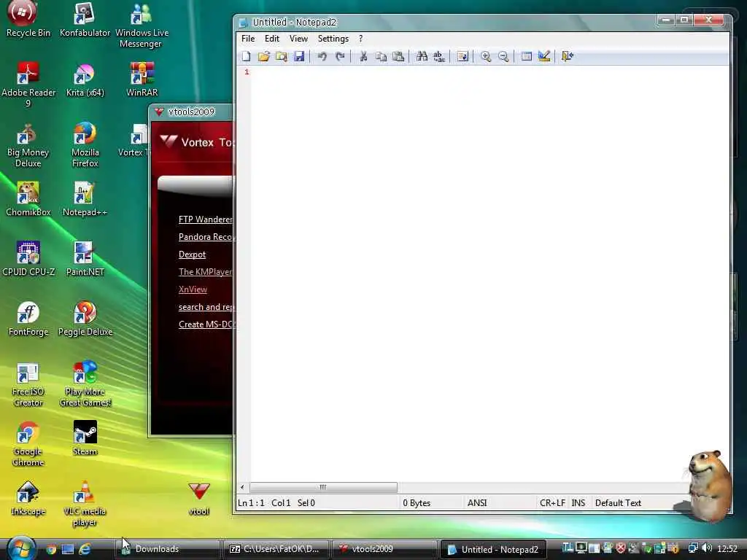This screenshot has width=747, height=560.
Task: Open the File menu in Notepad2
Action: (248, 39)
